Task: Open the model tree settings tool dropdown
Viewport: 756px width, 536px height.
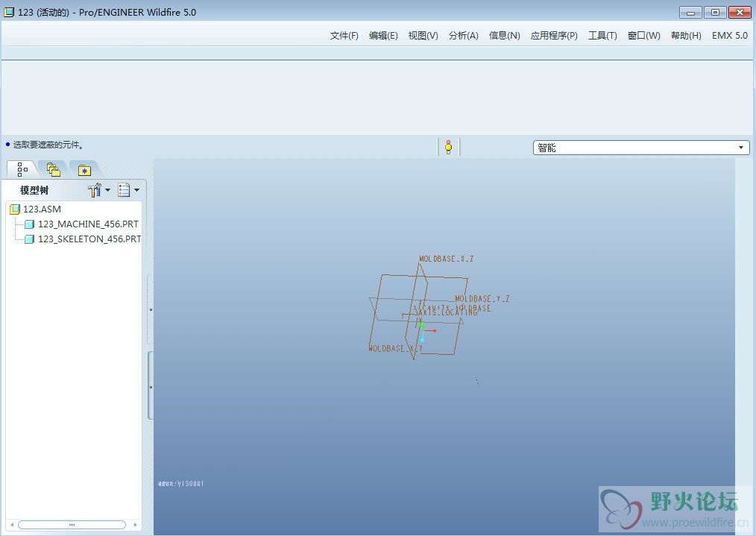Action: tap(99, 190)
